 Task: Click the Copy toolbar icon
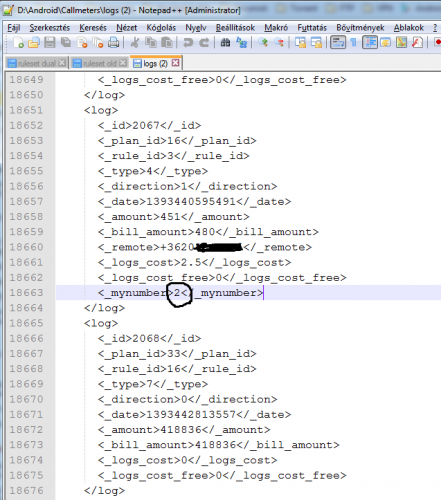click(151, 42)
